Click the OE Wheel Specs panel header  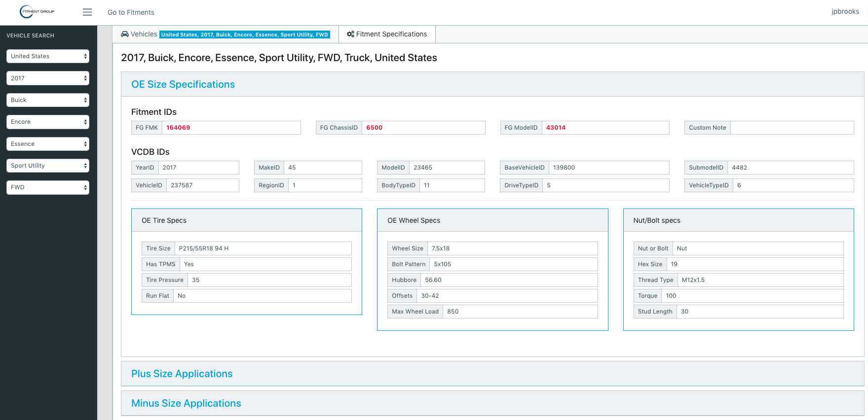[492, 220]
